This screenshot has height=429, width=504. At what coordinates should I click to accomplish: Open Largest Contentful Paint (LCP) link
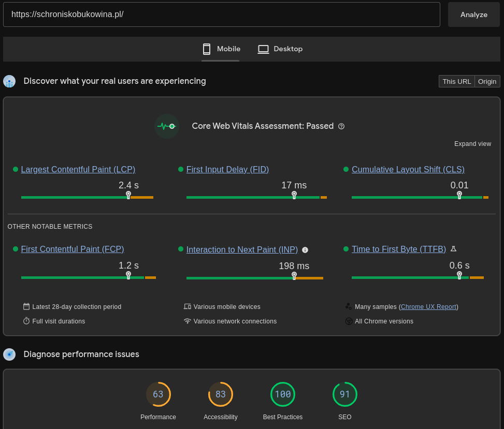coord(78,169)
